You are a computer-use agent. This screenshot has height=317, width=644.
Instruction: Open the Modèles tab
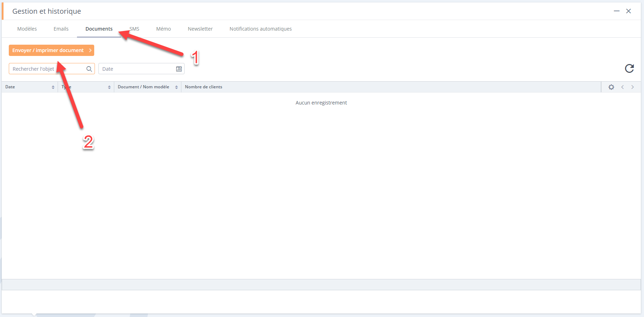(x=27, y=29)
